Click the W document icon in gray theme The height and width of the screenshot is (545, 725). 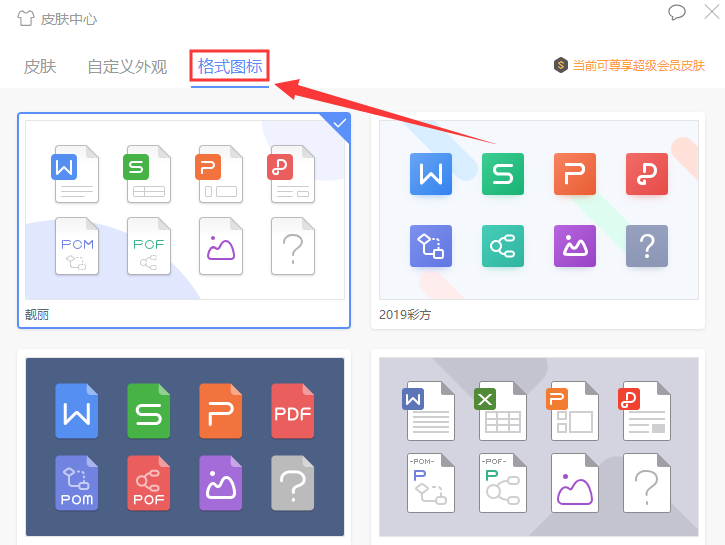tap(429, 411)
